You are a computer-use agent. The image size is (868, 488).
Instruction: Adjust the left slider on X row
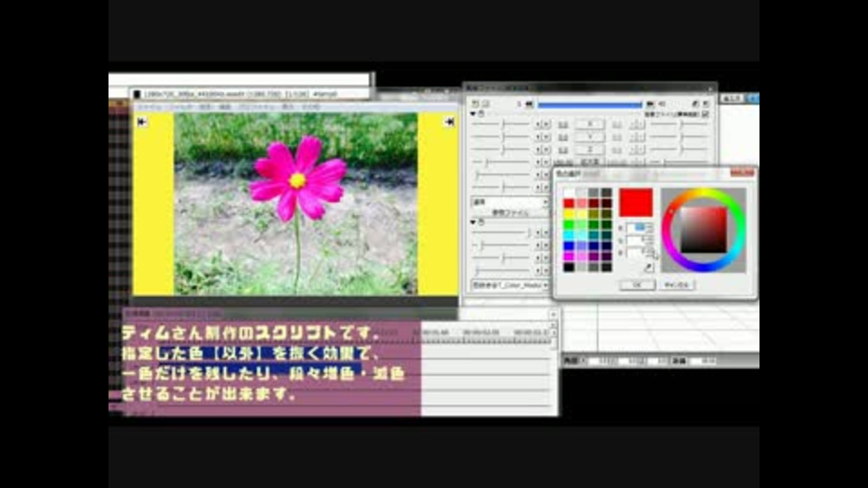pos(503,124)
